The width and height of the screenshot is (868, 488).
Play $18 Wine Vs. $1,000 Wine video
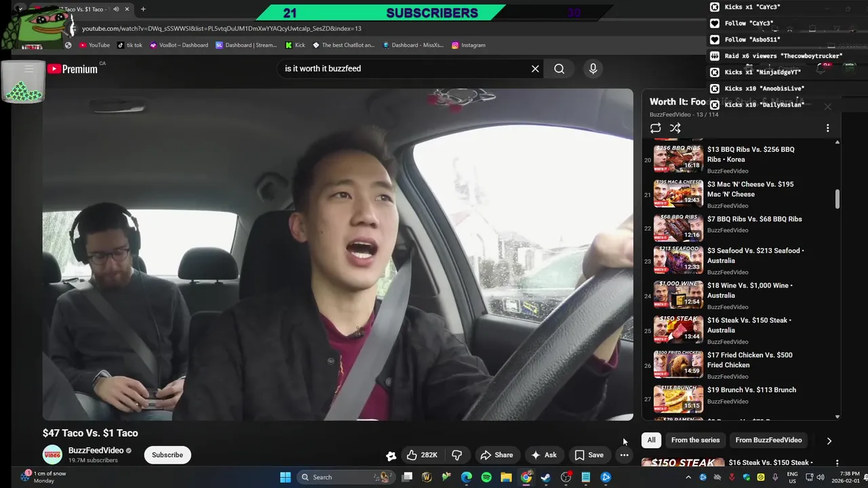point(739,296)
